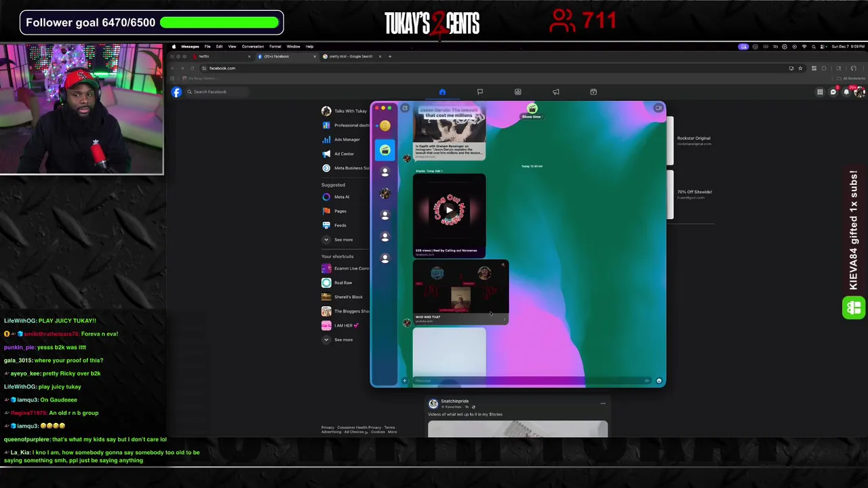The height and width of the screenshot is (488, 868).
Task: Open the Ads megaphone tab
Action: pos(555,92)
